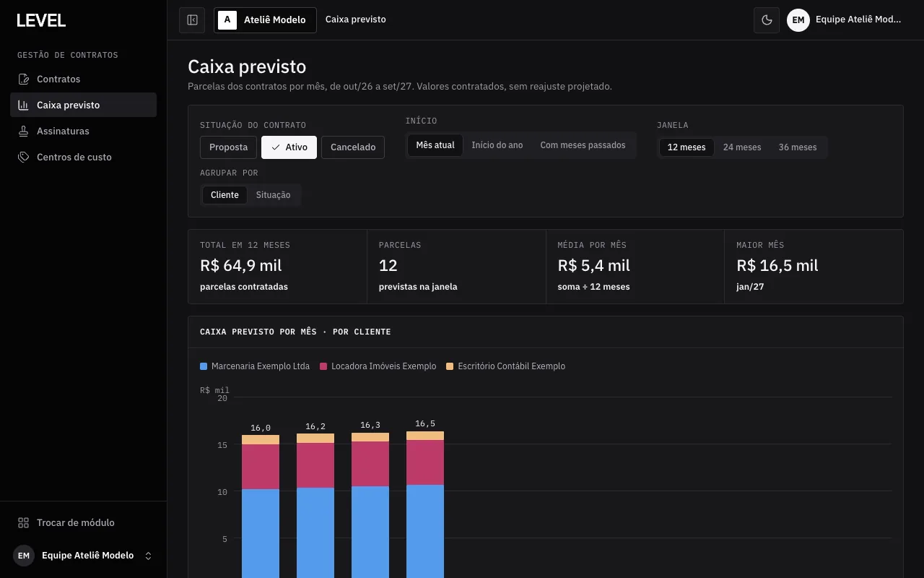Image resolution: width=924 pixels, height=578 pixels.
Task: Expand team switcher chevrons in sidebar footer
Action: [x=149, y=556]
